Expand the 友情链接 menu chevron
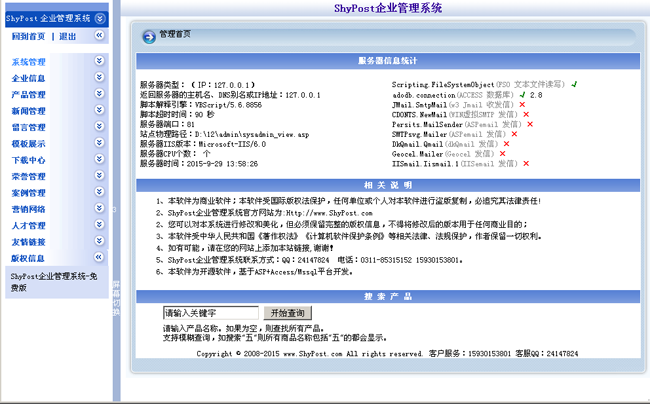 click(x=99, y=241)
